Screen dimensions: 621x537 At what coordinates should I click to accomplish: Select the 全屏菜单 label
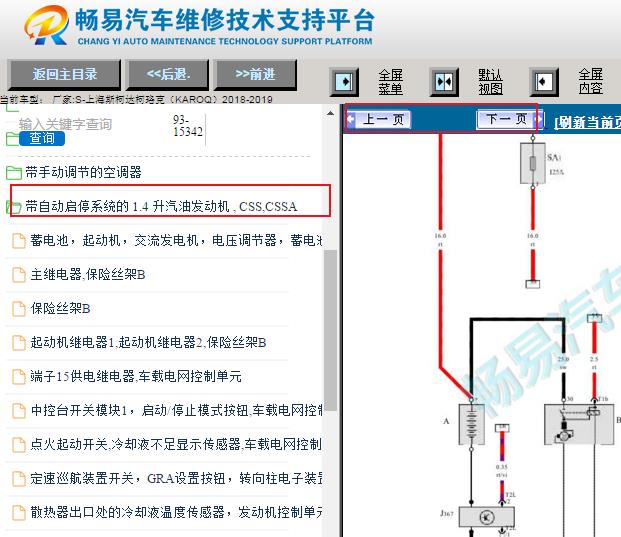[390, 82]
